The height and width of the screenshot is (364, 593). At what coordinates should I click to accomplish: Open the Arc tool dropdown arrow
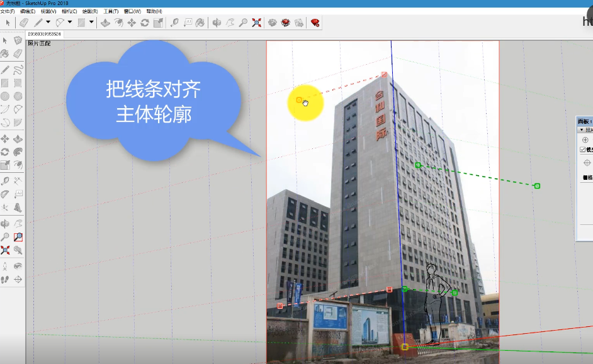coord(70,22)
